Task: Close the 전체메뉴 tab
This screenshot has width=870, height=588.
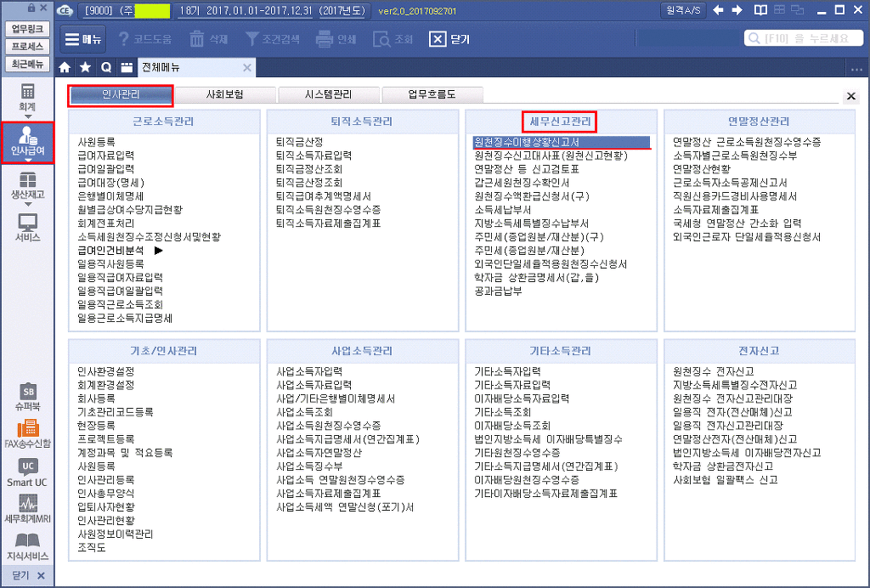Action: [x=247, y=68]
